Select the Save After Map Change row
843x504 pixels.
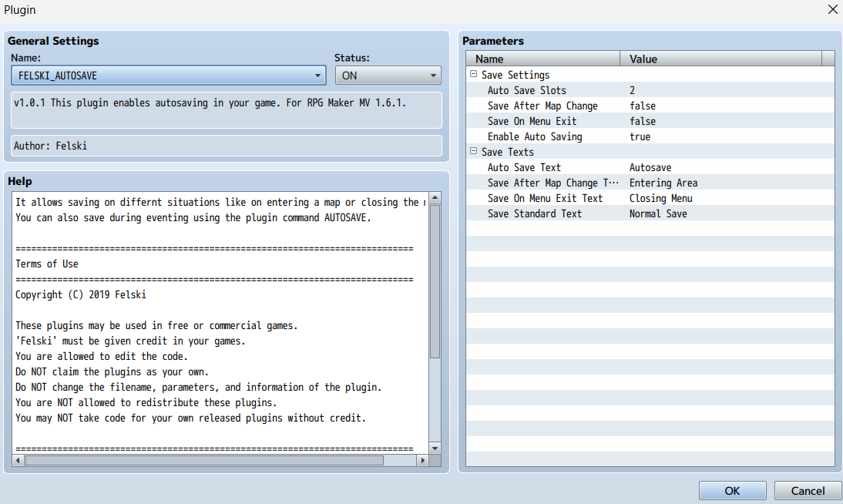(542, 106)
